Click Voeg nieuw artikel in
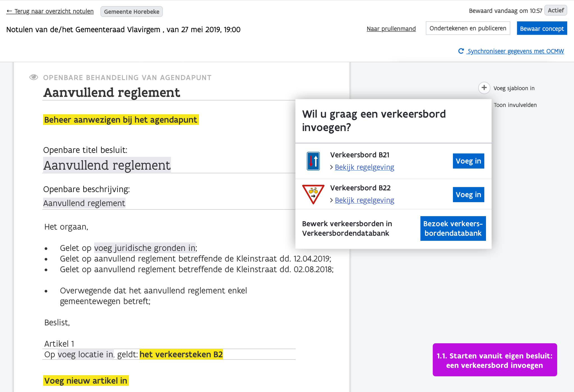This screenshot has width=574, height=392. click(x=86, y=381)
